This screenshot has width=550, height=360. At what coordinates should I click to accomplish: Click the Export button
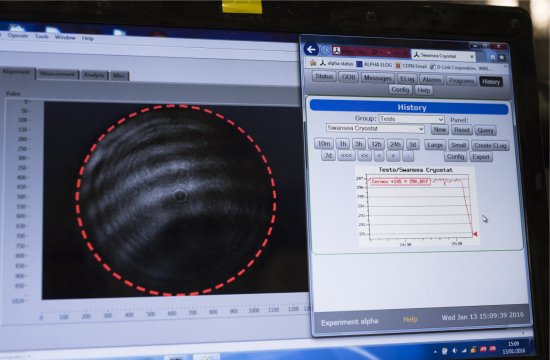481,157
